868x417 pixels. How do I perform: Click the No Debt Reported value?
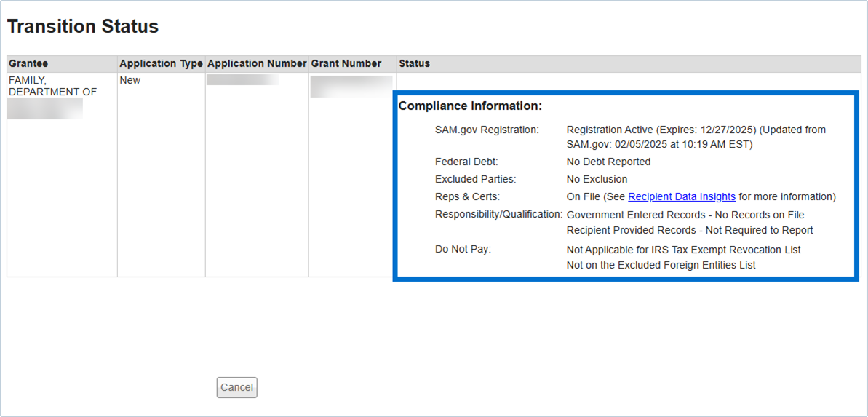click(x=608, y=162)
